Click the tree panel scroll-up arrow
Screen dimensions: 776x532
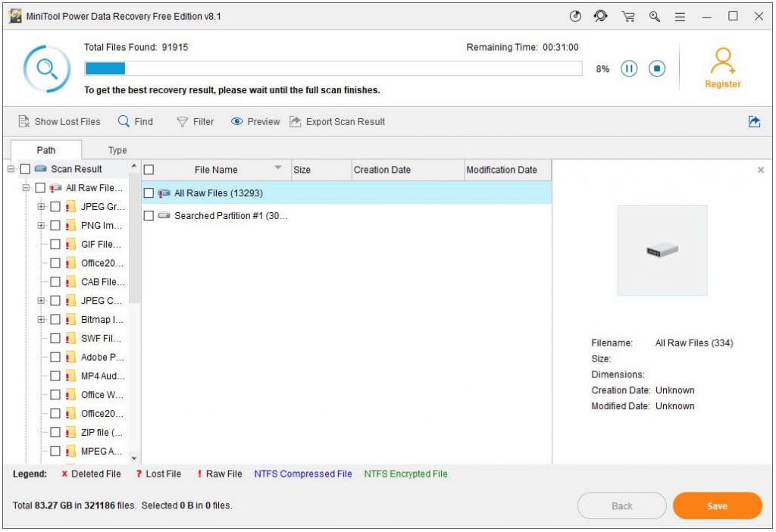[x=134, y=166]
